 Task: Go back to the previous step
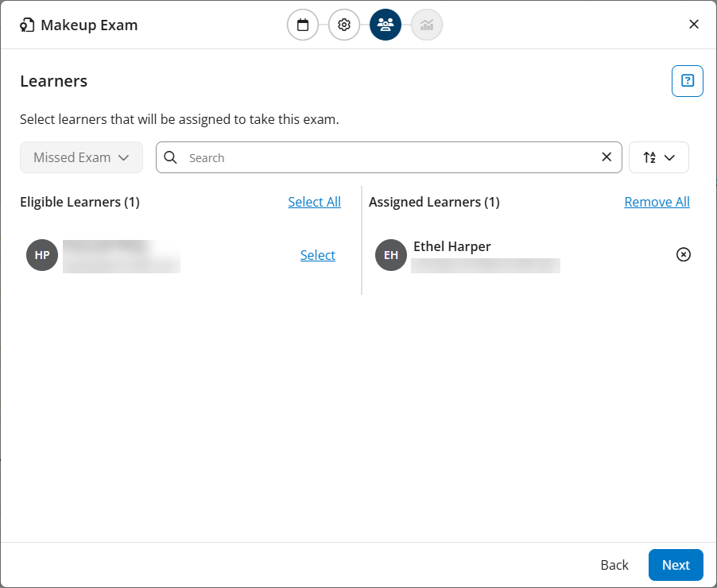pyautogui.click(x=614, y=565)
